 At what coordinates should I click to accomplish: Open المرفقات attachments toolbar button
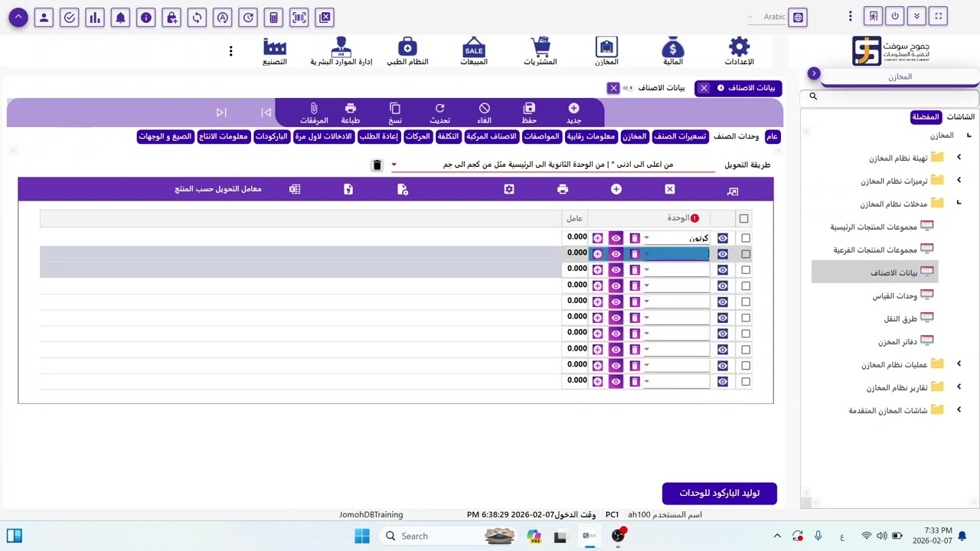tap(314, 112)
